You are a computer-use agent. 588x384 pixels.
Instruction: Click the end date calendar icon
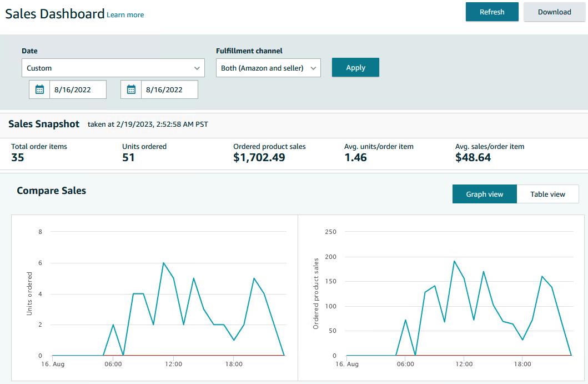[x=131, y=89]
